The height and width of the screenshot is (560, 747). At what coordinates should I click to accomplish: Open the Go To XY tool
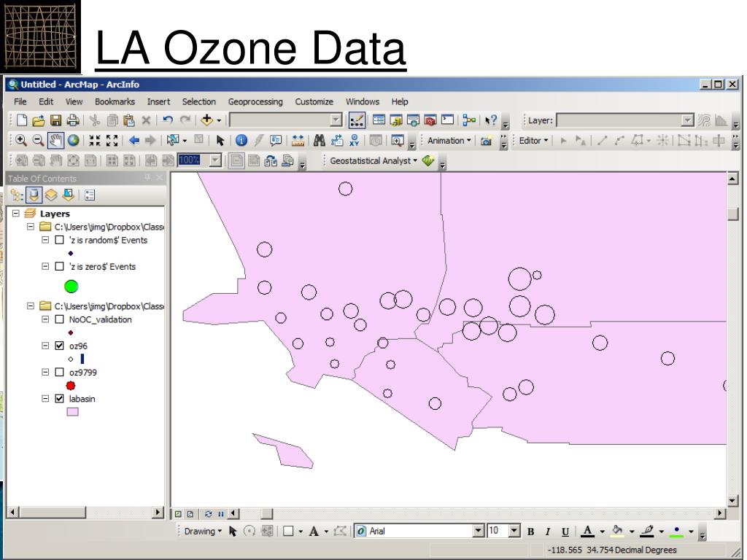coord(354,141)
